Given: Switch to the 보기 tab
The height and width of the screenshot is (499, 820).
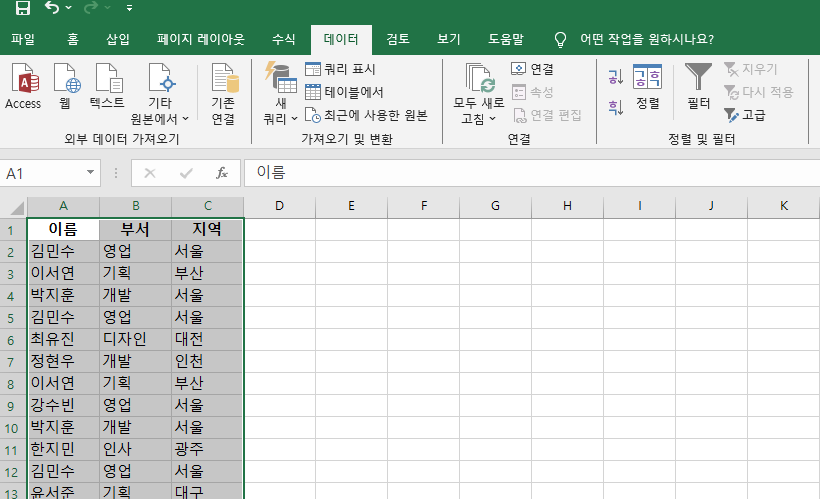Looking at the screenshot, I should pos(449,39).
